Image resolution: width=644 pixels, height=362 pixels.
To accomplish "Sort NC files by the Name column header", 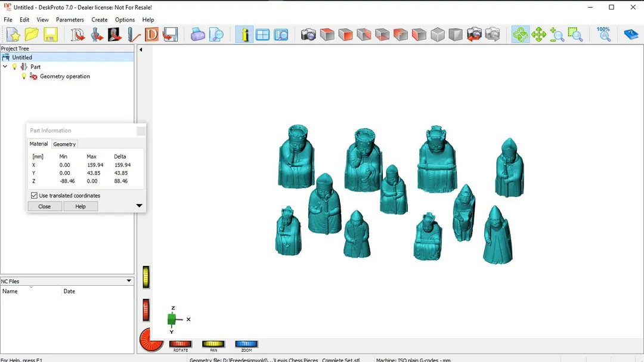I will [30, 291].
